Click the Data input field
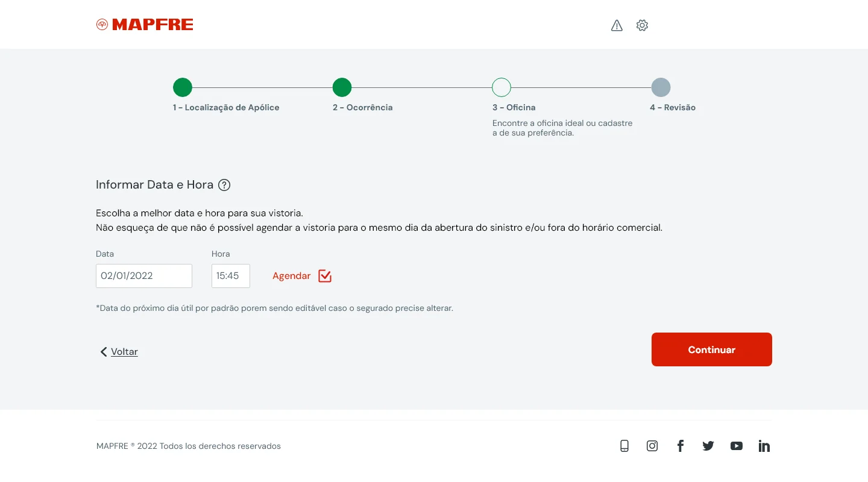The height and width of the screenshot is (482, 868). tap(144, 276)
